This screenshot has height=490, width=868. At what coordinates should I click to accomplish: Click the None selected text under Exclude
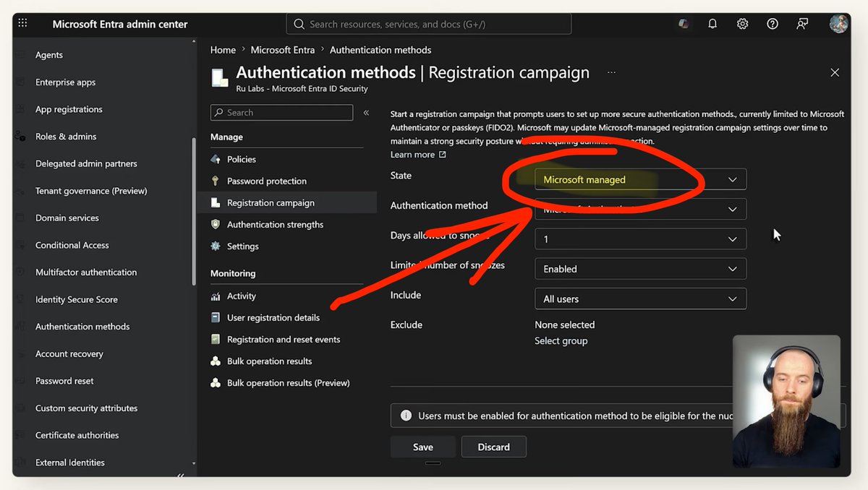point(565,324)
